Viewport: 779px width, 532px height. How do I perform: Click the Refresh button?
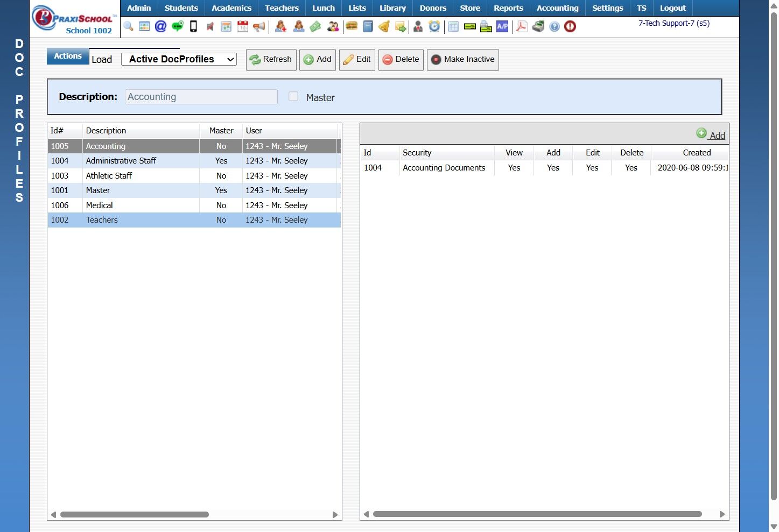pos(271,60)
